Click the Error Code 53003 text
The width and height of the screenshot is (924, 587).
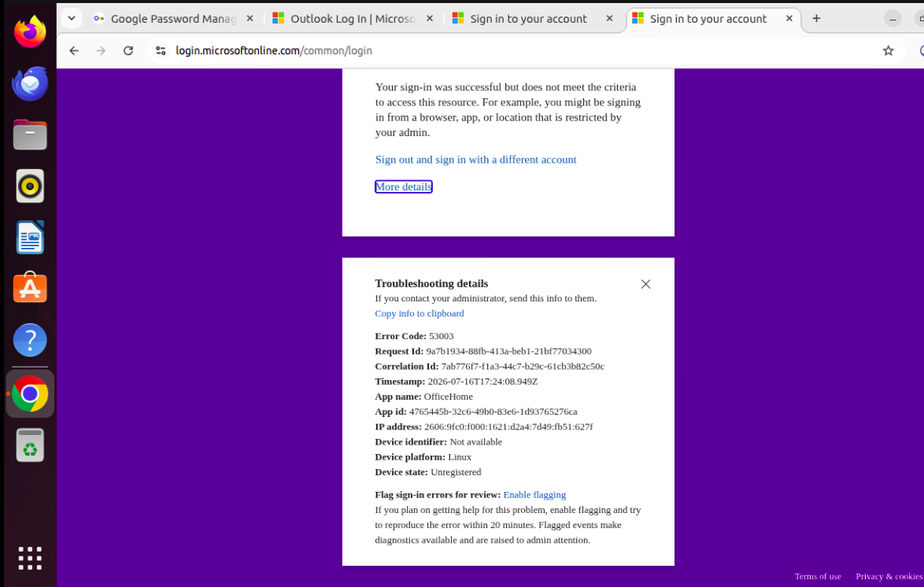coord(414,336)
